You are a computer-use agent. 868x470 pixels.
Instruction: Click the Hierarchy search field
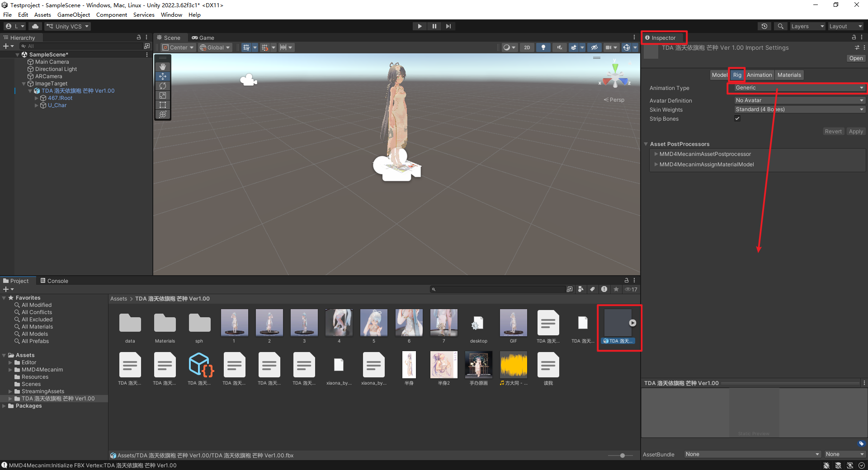(81, 46)
